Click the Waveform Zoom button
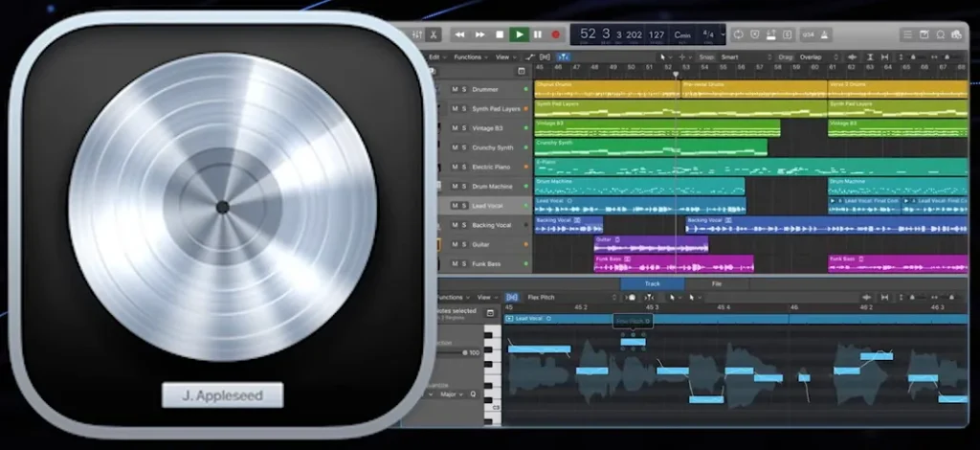 coord(851,56)
